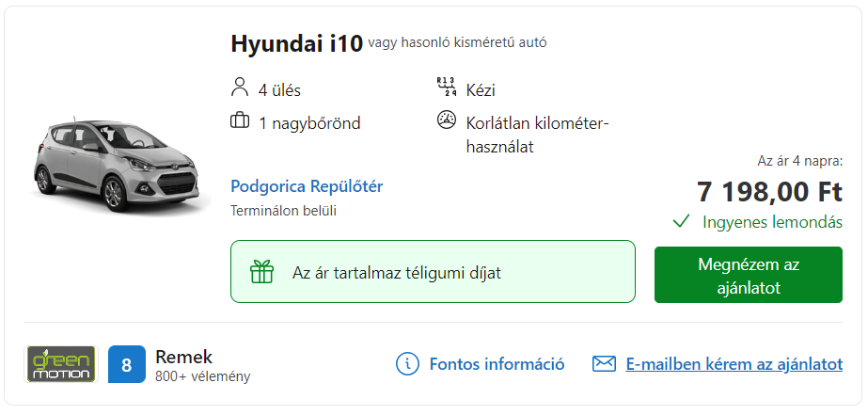This screenshot has height=415, width=868.
Task: Click the '4 ülés' text
Action: [279, 90]
